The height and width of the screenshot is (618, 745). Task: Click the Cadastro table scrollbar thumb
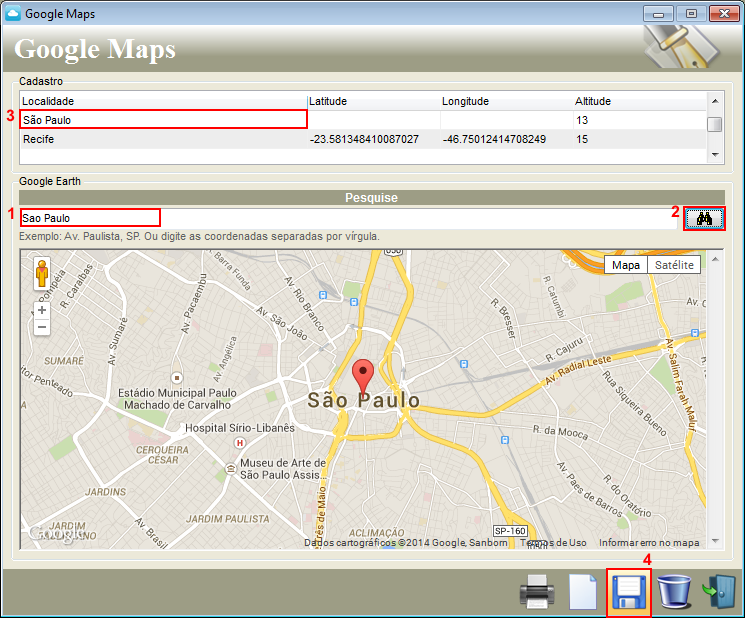pos(715,124)
